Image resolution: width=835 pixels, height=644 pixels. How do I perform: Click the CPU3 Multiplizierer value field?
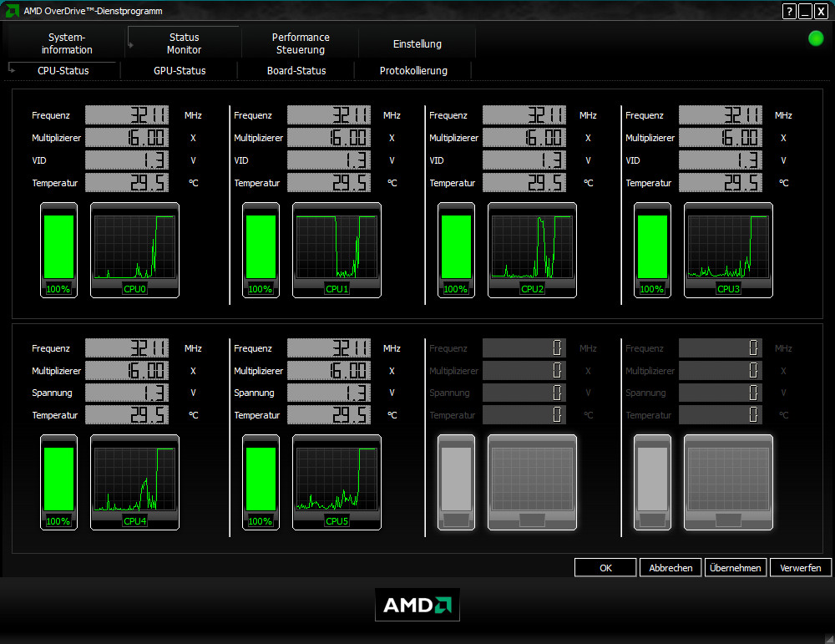click(720, 138)
